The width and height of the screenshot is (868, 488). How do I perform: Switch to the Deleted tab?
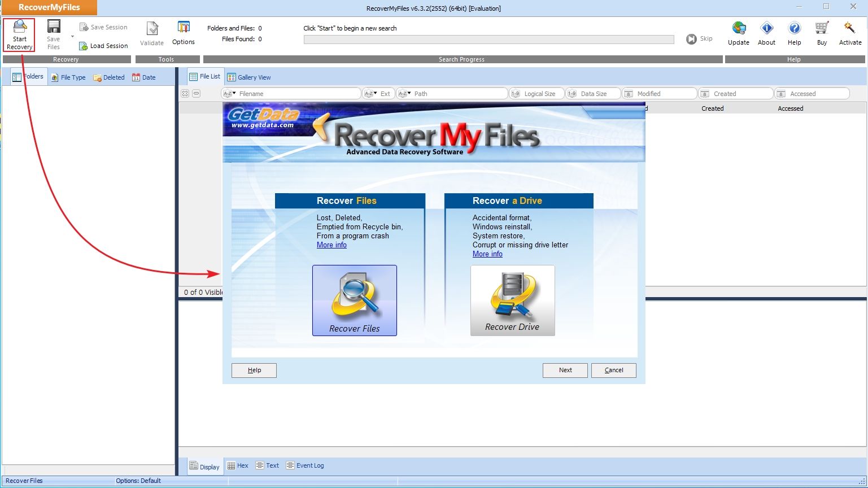108,77
